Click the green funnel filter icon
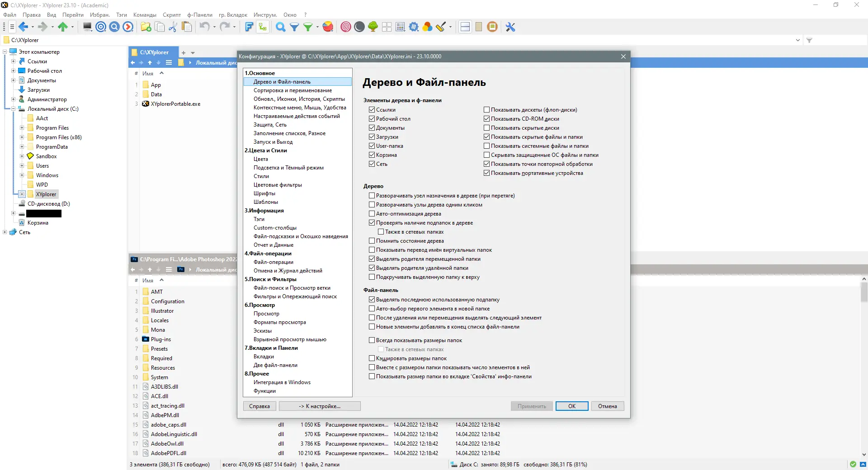The width and height of the screenshot is (868, 470). [x=308, y=27]
